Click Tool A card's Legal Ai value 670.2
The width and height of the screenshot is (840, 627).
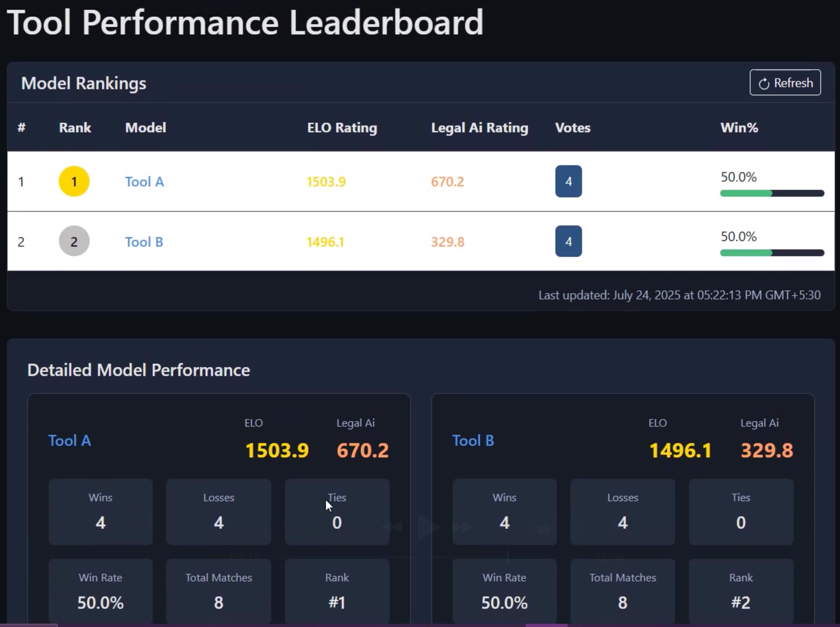tap(362, 450)
